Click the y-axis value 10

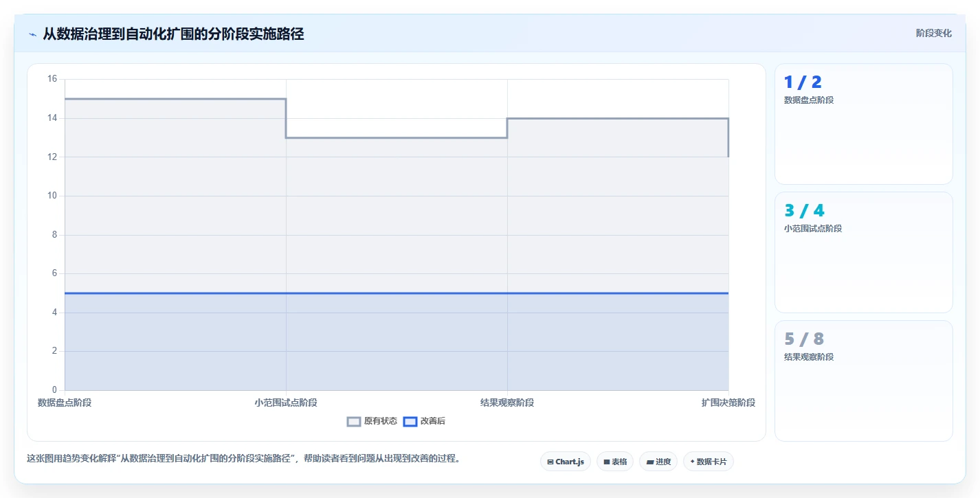coord(52,196)
